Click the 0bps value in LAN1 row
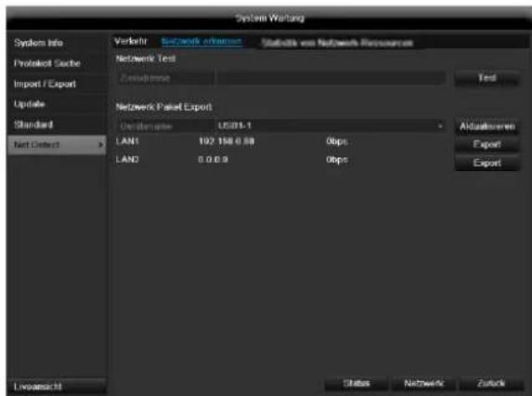Viewport: 532px width, 396px height. point(337,141)
